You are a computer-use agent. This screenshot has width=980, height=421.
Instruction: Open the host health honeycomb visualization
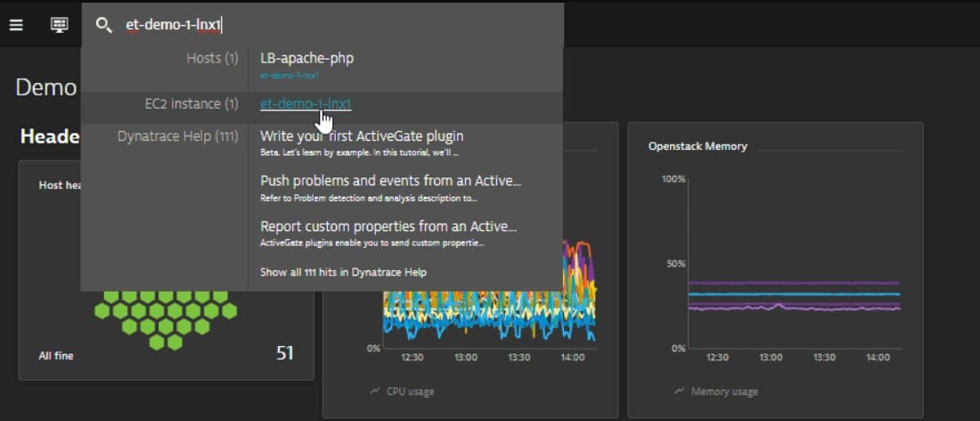click(166, 319)
